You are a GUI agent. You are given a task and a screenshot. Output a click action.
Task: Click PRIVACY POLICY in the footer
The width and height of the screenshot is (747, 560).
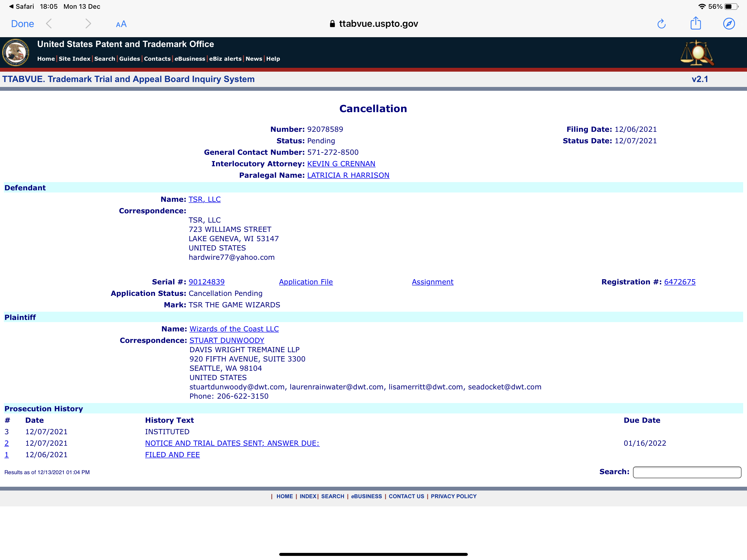(453, 496)
